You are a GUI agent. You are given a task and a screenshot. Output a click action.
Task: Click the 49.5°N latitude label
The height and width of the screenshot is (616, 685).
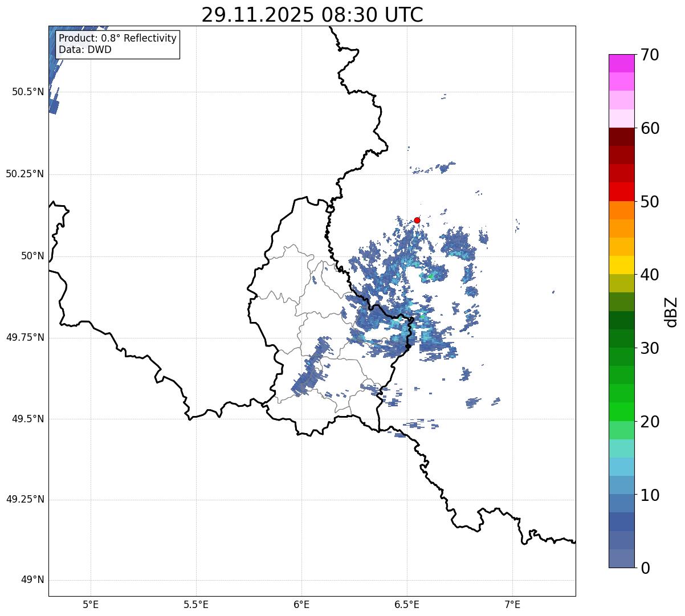[28, 419]
